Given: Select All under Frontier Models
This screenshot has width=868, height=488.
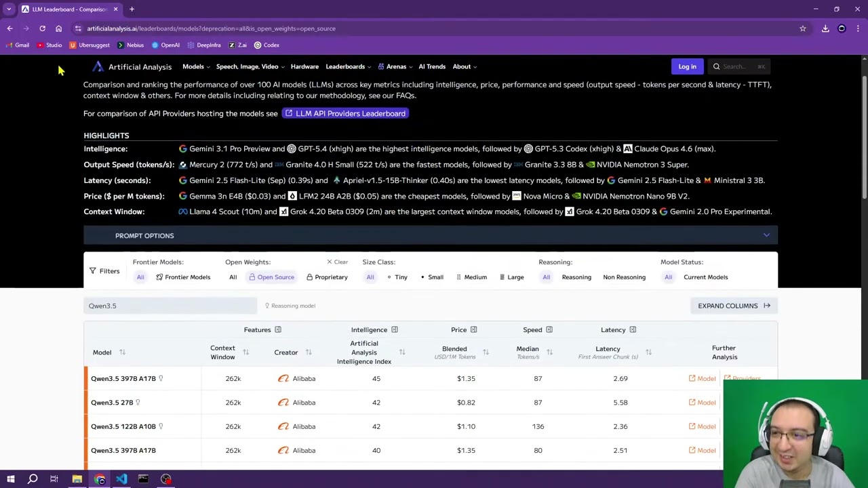Looking at the screenshot, I should pos(140,277).
